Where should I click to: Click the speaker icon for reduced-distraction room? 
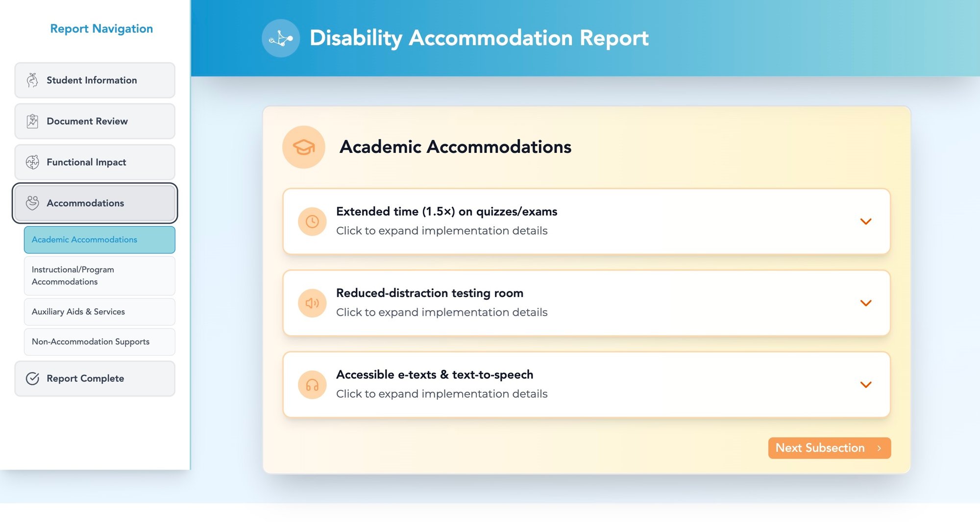point(312,303)
